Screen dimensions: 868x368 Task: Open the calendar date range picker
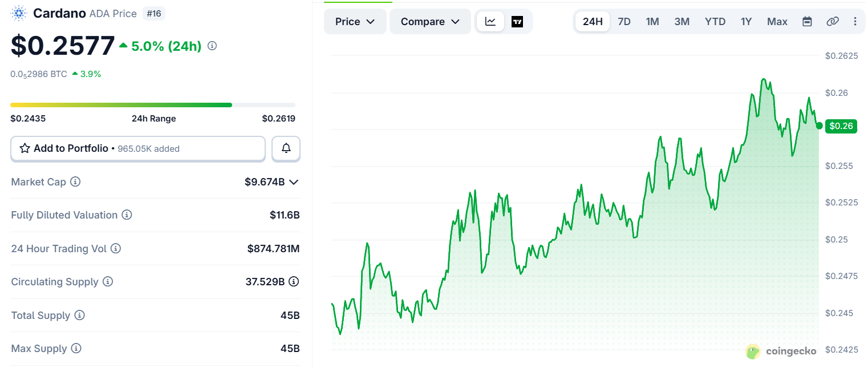807,22
